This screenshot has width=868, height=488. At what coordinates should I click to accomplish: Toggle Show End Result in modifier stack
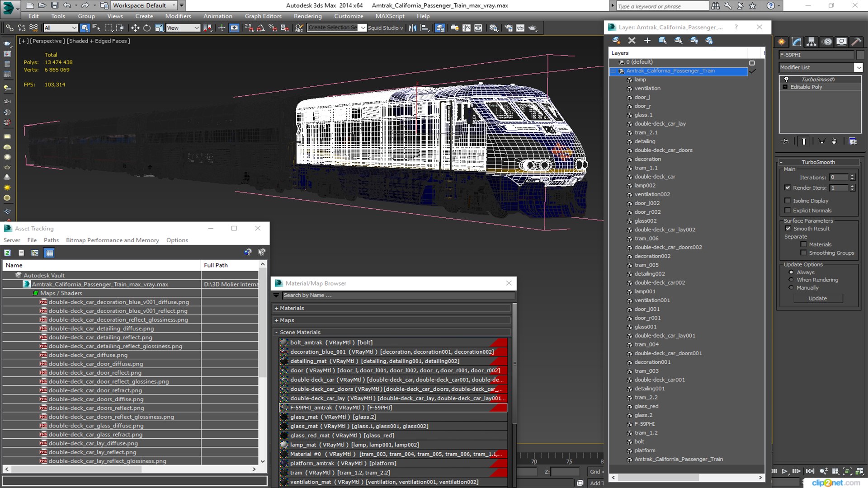(x=804, y=141)
